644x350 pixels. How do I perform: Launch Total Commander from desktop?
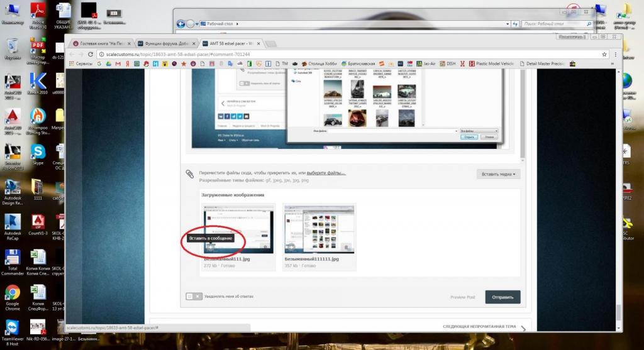click(12, 259)
